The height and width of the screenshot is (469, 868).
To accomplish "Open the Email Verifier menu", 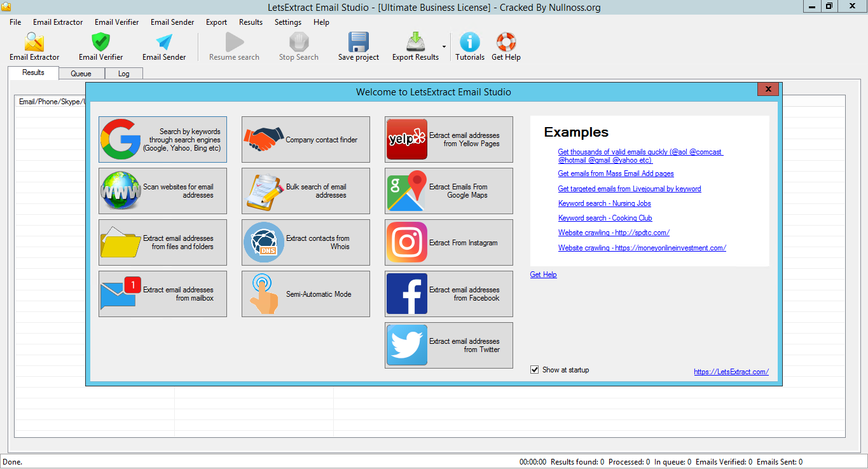I will (x=117, y=22).
